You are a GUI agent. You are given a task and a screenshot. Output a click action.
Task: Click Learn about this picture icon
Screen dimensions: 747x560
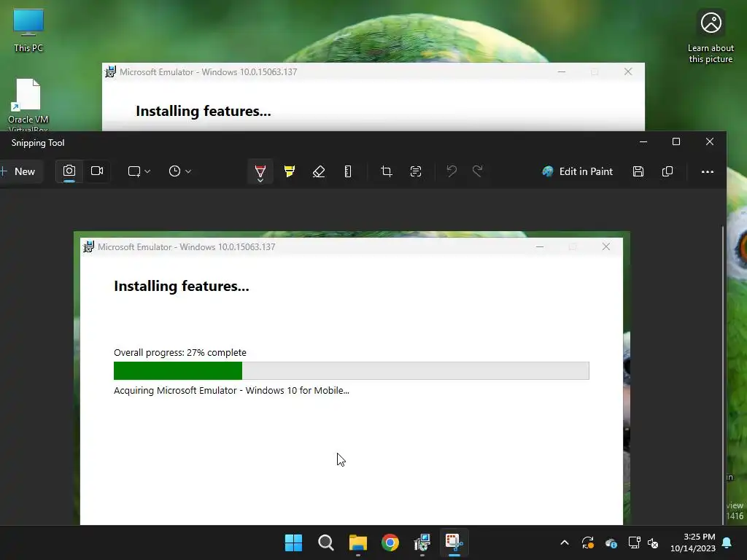click(711, 37)
